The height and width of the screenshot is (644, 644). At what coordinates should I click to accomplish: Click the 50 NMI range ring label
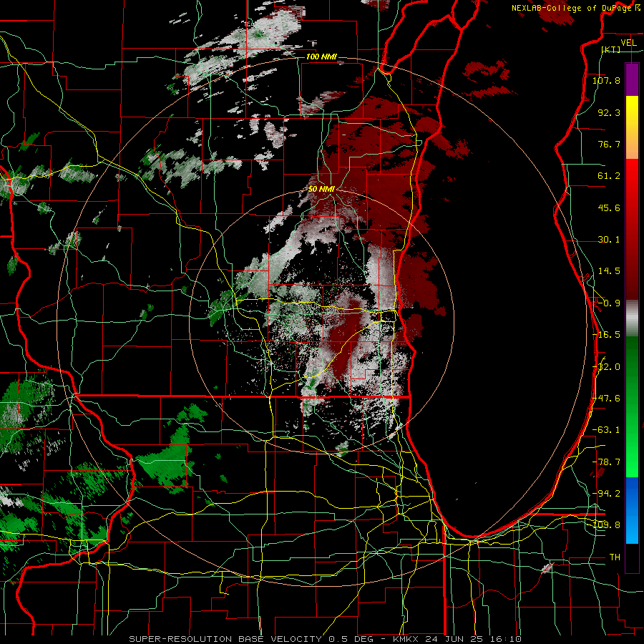(321, 189)
